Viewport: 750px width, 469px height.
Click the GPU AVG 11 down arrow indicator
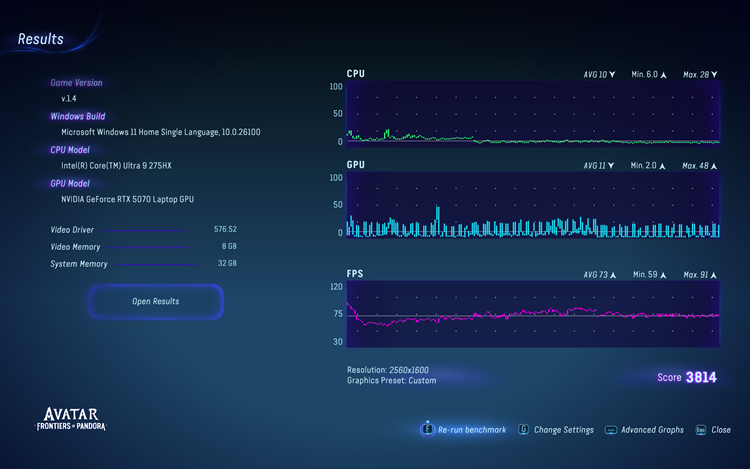tap(611, 165)
